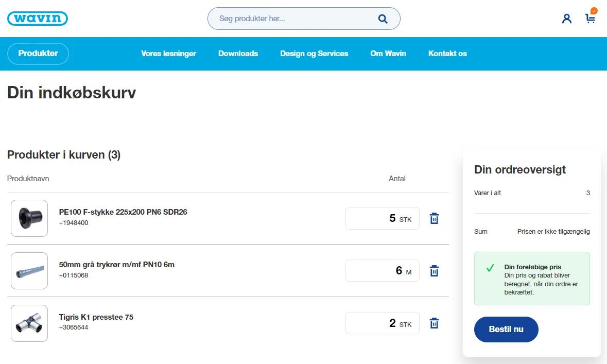This screenshot has height=364, width=607.
Task: Click the Bestil nu button
Action: [506, 329]
